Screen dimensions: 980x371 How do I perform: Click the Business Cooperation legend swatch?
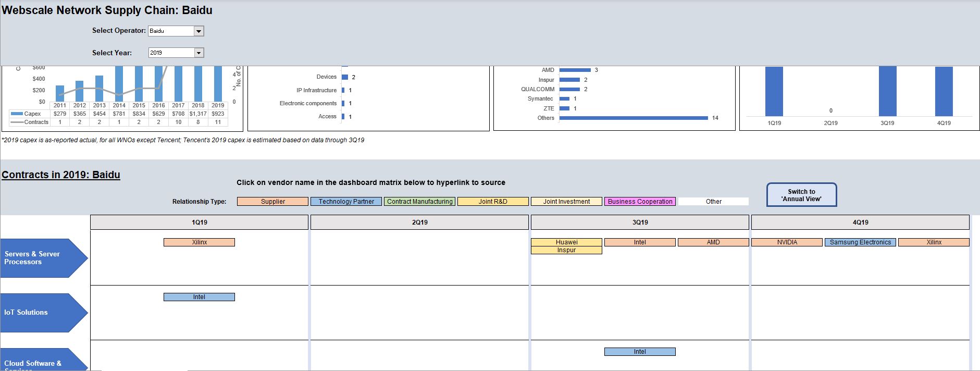coord(640,202)
